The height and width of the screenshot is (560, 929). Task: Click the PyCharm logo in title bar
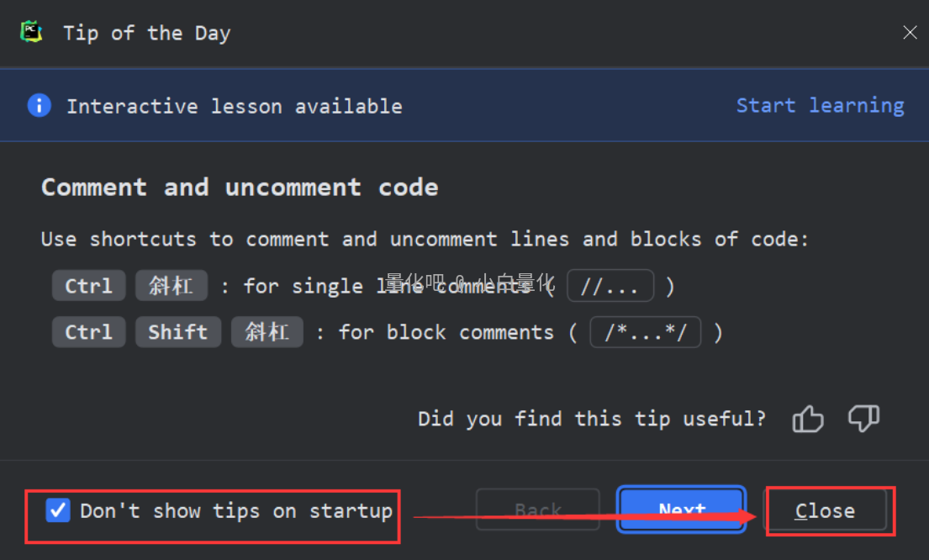(32, 33)
